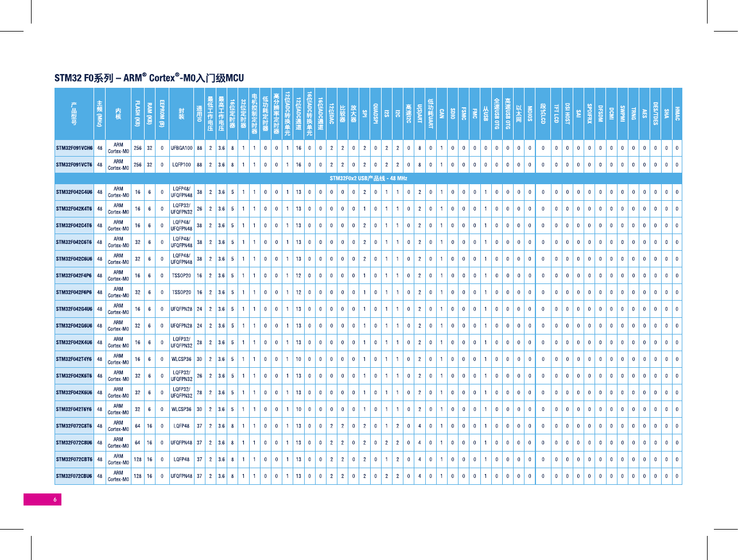The image size is (738, 560).
Task: Click product name STM32F042C6U6
Action: pos(74,259)
